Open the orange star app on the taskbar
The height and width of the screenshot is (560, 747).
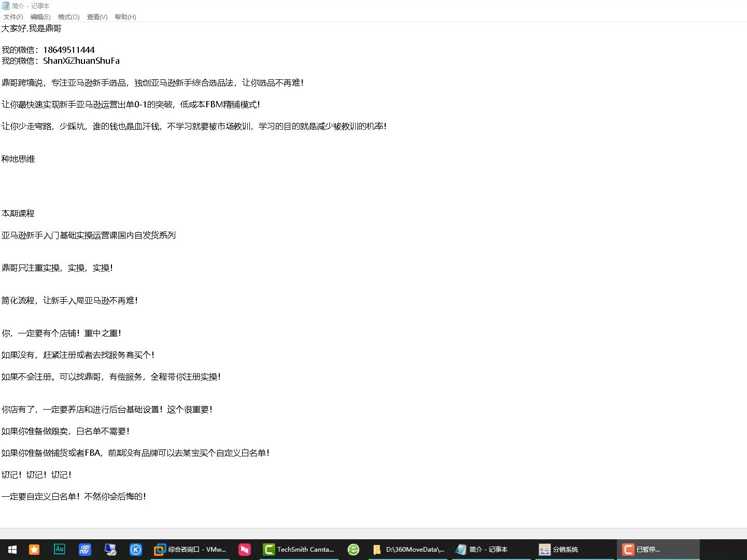click(x=34, y=550)
